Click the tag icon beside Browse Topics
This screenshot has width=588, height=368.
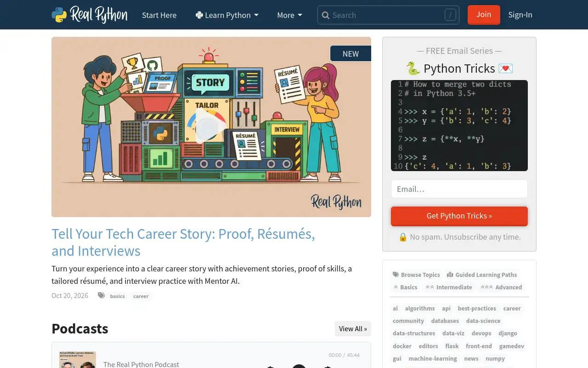point(396,275)
